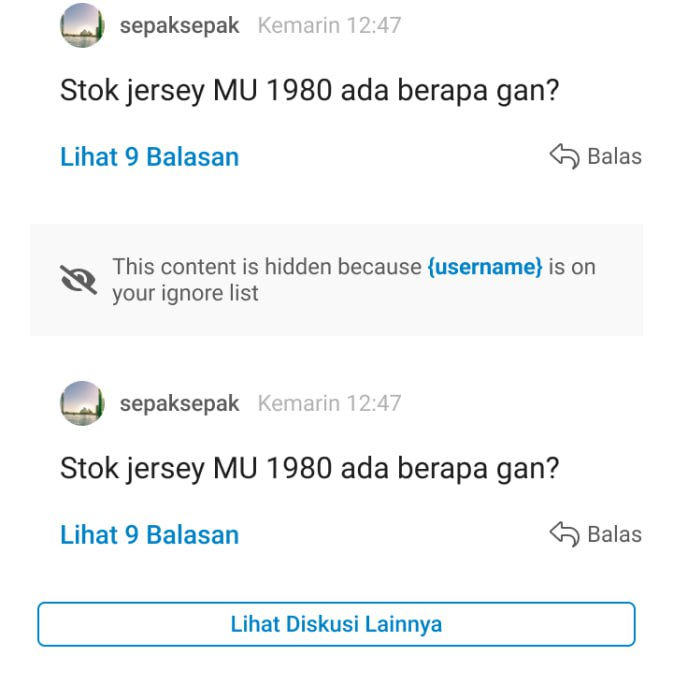Open the sepaksepak username on the first comment
The width and height of the screenshot is (673, 673).
179,26
